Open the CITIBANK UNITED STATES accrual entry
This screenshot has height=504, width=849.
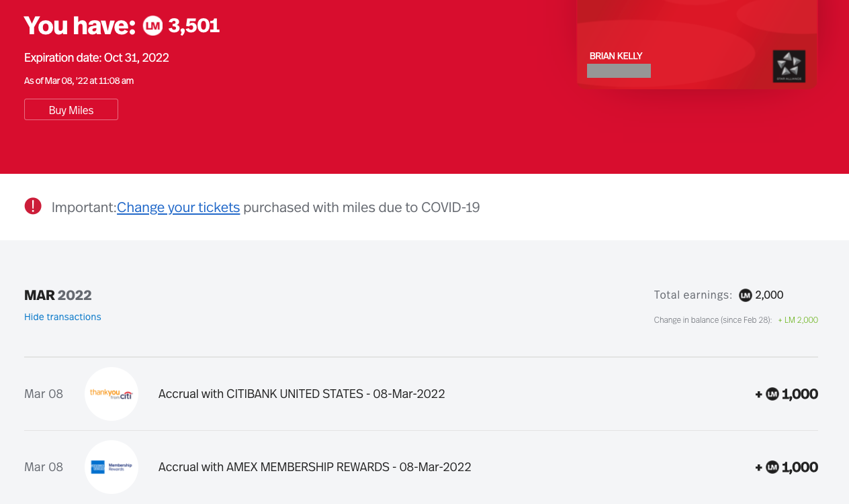pos(301,394)
